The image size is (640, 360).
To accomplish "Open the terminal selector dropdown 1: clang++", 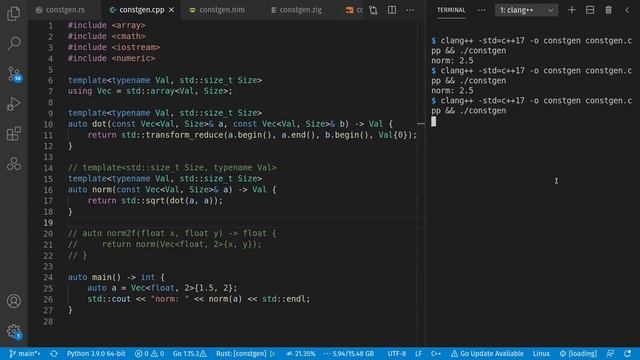I will (526, 10).
